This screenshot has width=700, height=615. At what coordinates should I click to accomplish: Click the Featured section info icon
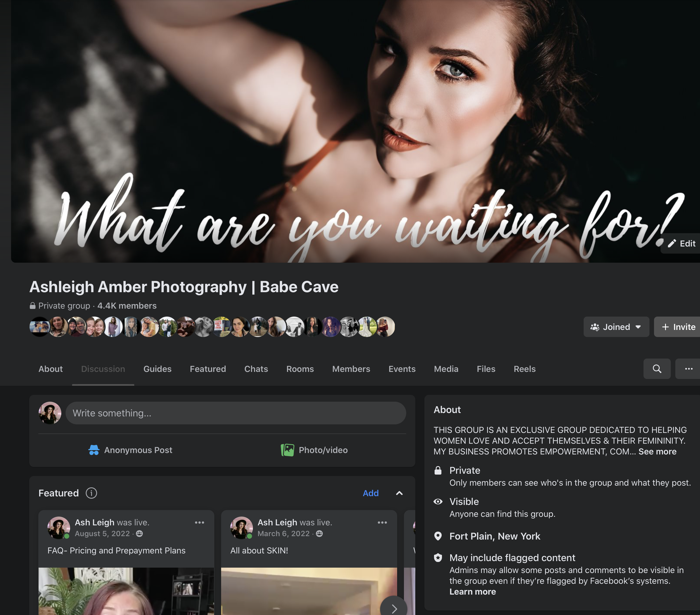coord(91,493)
